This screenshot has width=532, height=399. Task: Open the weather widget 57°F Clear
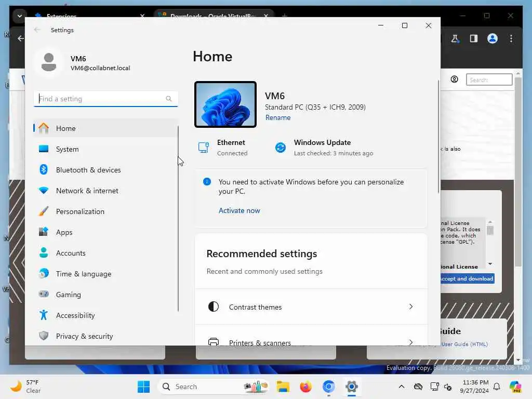point(26,387)
